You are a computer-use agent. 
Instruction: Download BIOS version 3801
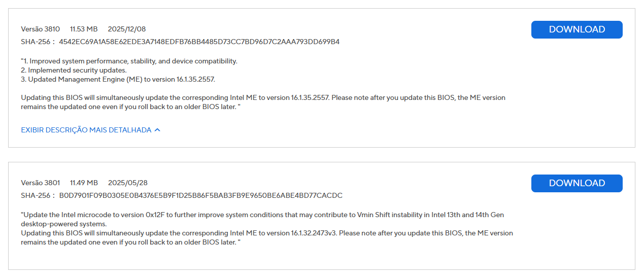[x=577, y=183]
